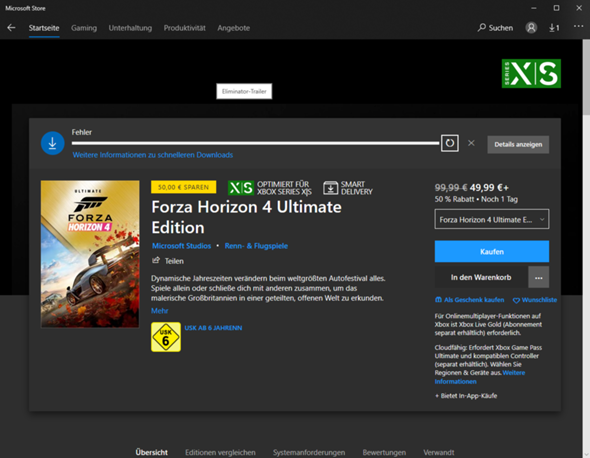Select the Übersicht section tab
The width and height of the screenshot is (590, 458).
click(x=152, y=452)
